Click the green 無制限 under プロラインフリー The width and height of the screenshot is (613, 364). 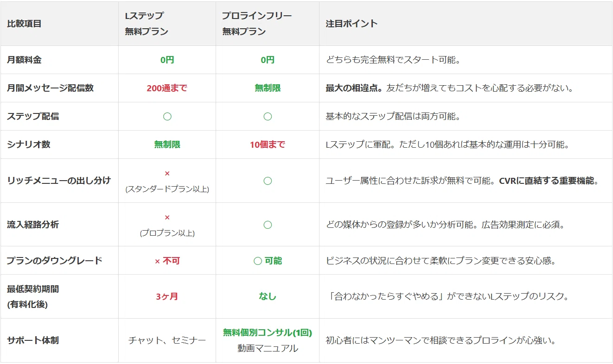click(268, 88)
